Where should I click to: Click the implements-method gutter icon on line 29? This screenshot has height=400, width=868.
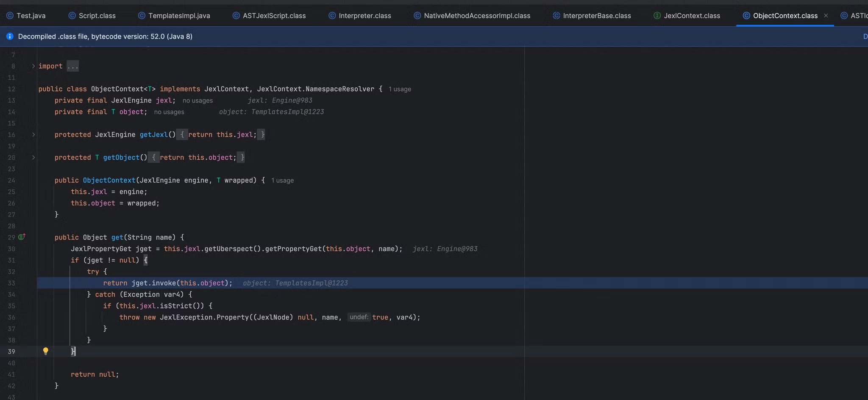tap(22, 237)
